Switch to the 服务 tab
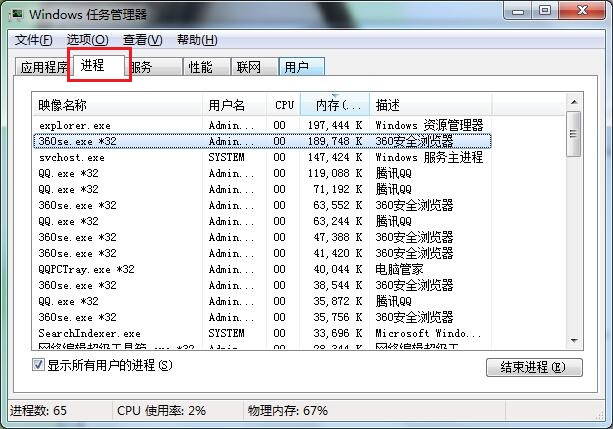The width and height of the screenshot is (613, 429). click(x=154, y=67)
